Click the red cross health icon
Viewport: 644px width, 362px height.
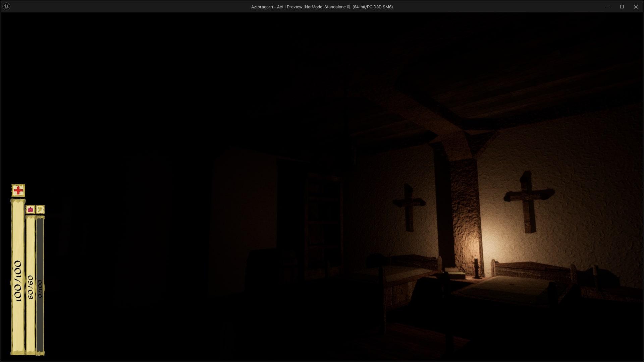18,190
